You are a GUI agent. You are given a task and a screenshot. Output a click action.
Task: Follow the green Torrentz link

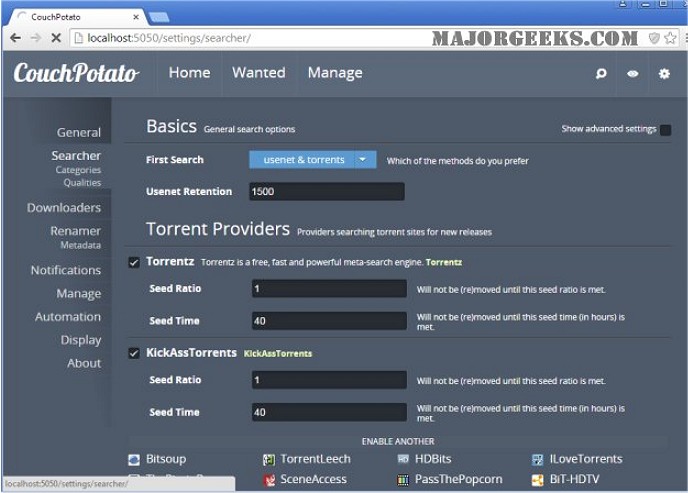444,262
